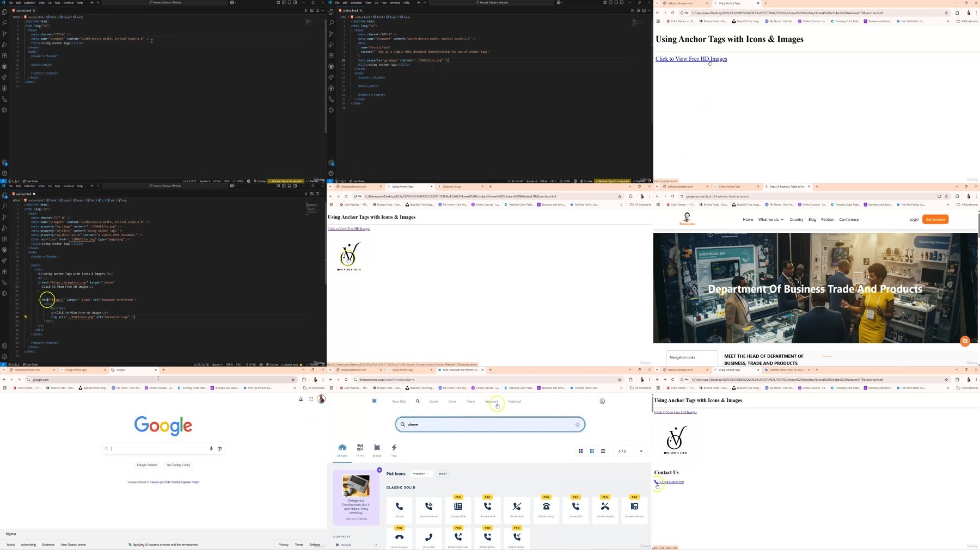Open Extensions in the unsaved anchor.html VS Code window

tap(4, 239)
